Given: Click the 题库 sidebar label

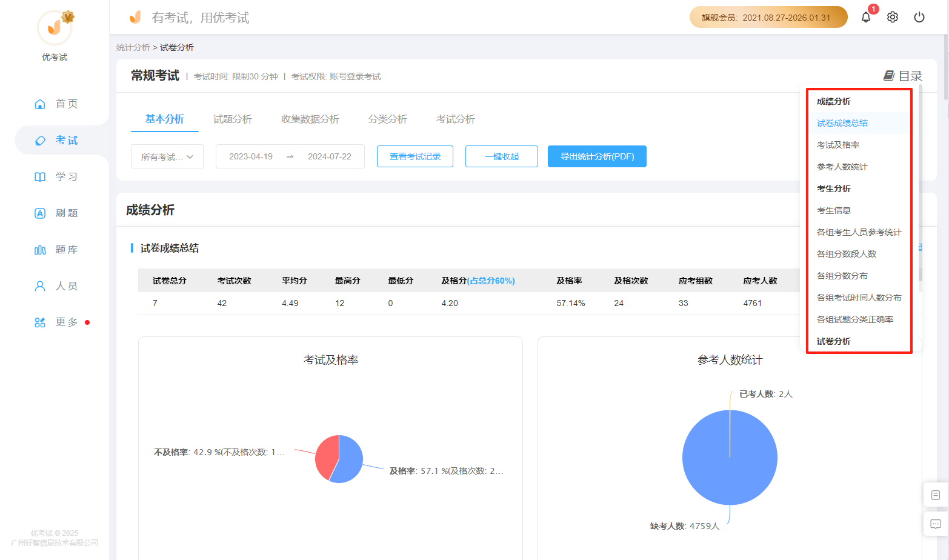Looking at the screenshot, I should (x=67, y=249).
